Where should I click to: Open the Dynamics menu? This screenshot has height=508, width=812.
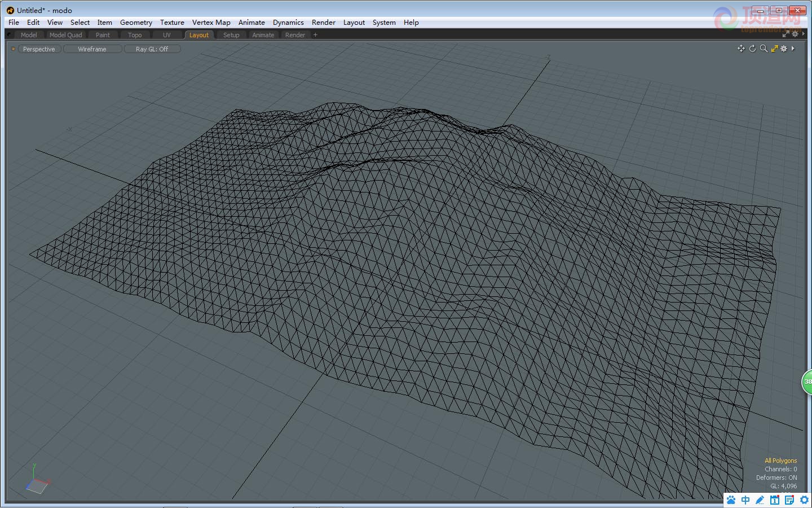point(288,23)
